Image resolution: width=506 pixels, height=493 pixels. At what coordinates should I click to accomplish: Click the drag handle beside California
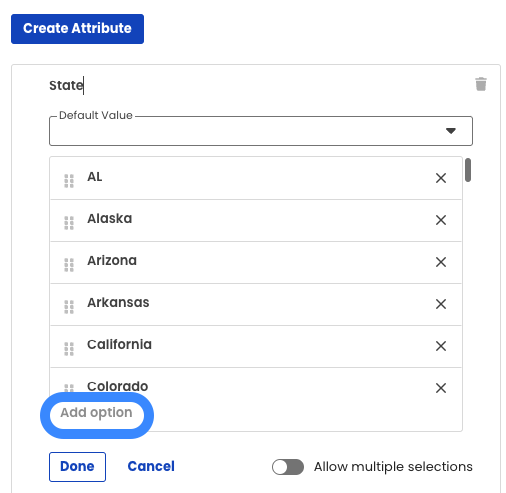tap(69, 349)
